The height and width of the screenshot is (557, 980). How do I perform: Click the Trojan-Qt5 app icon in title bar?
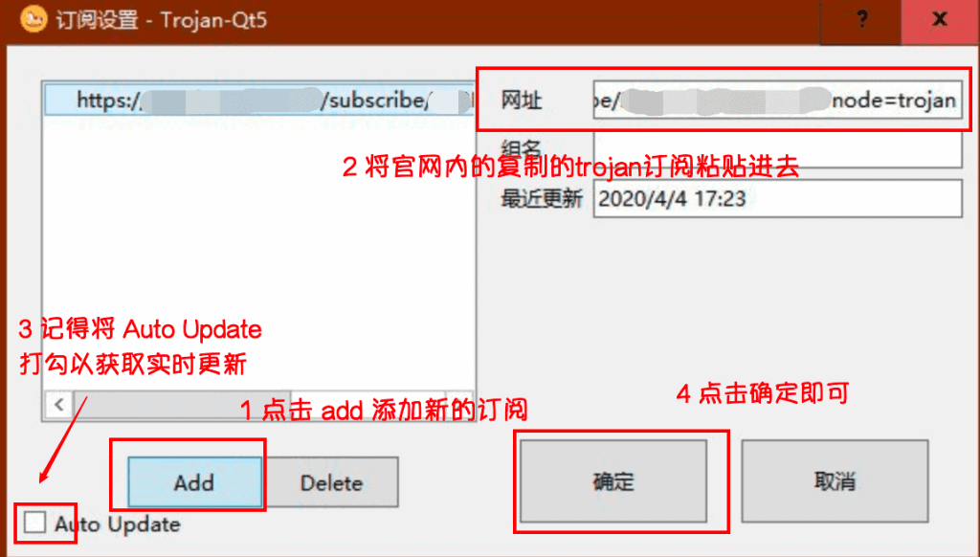coord(34,19)
